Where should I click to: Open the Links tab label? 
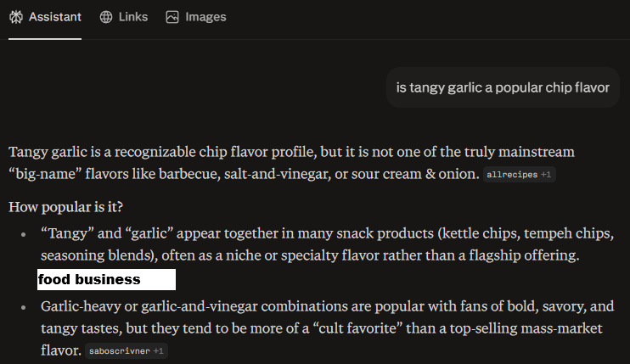(x=132, y=17)
